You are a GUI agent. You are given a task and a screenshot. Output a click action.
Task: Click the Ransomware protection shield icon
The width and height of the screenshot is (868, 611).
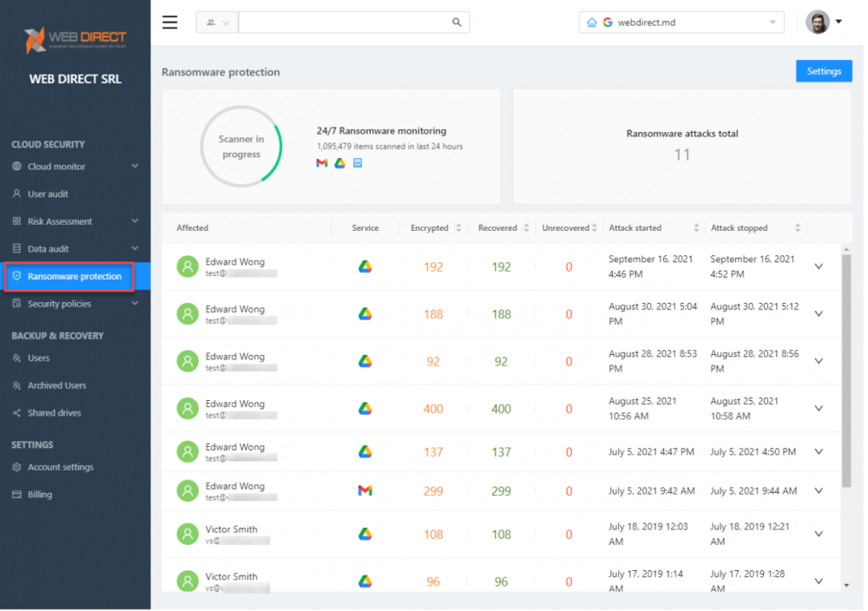[x=16, y=276]
